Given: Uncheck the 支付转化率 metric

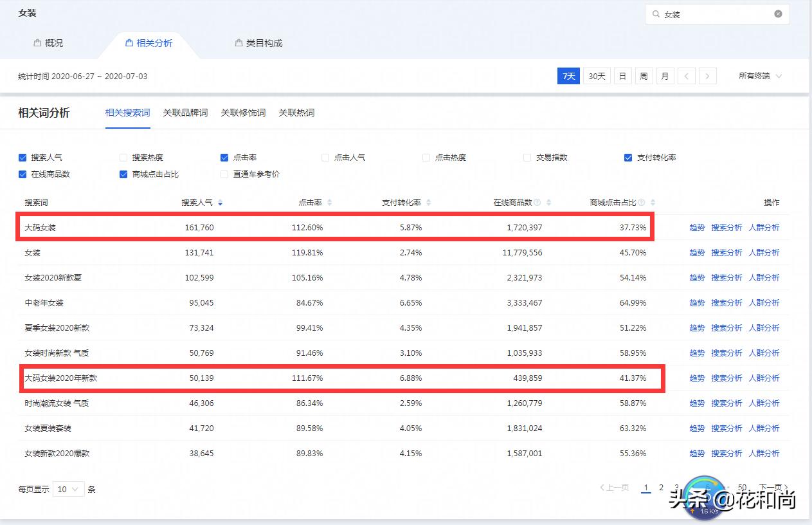Looking at the screenshot, I should click(x=627, y=157).
